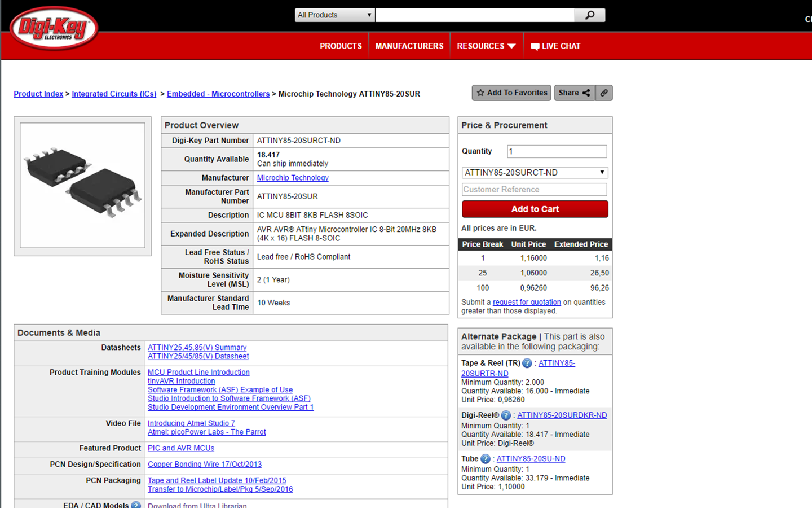The height and width of the screenshot is (508, 812).
Task: Open PIC and AVR MCUs featured product
Action: (181, 448)
